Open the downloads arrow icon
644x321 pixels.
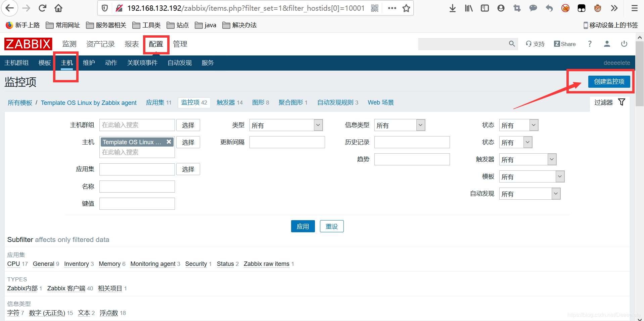coord(453,8)
